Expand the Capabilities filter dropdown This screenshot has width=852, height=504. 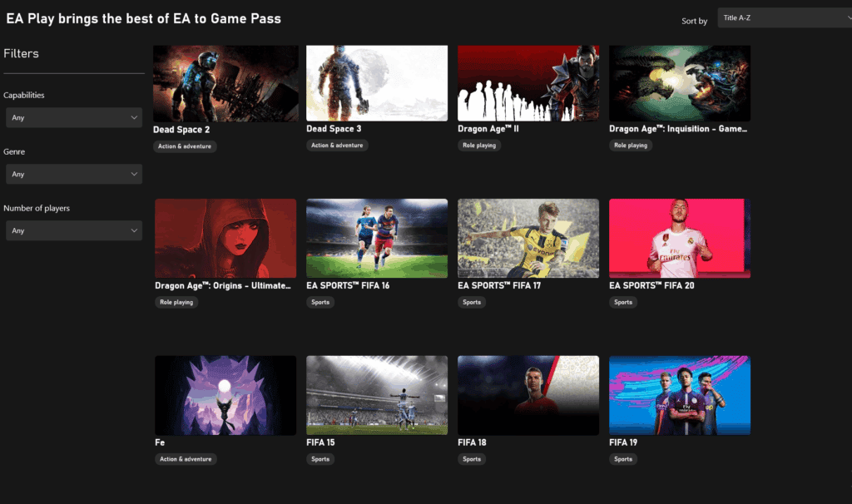point(74,117)
